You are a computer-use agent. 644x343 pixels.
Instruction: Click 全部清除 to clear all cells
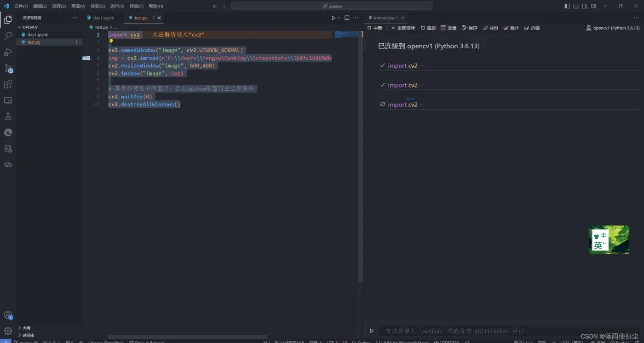(403, 28)
